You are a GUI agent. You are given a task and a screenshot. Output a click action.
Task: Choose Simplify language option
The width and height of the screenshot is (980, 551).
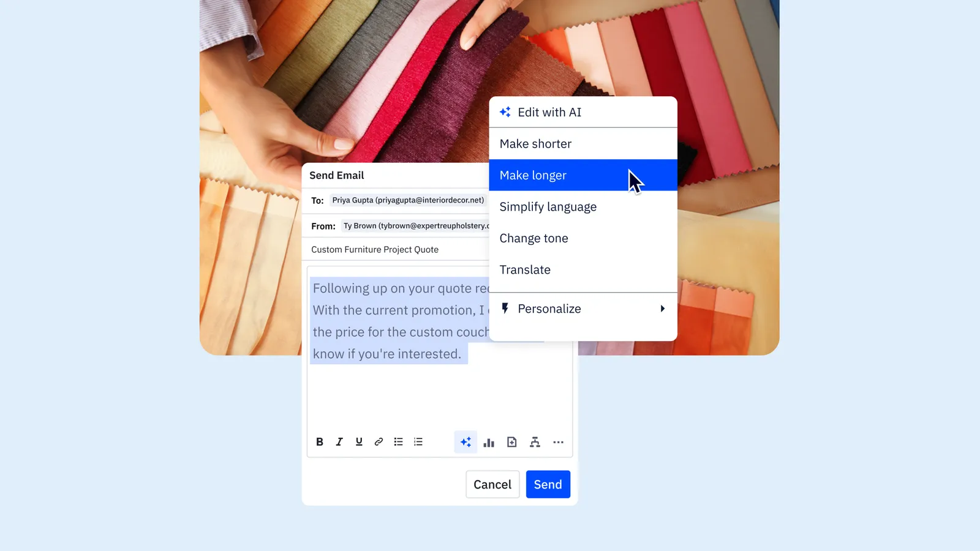pos(548,206)
